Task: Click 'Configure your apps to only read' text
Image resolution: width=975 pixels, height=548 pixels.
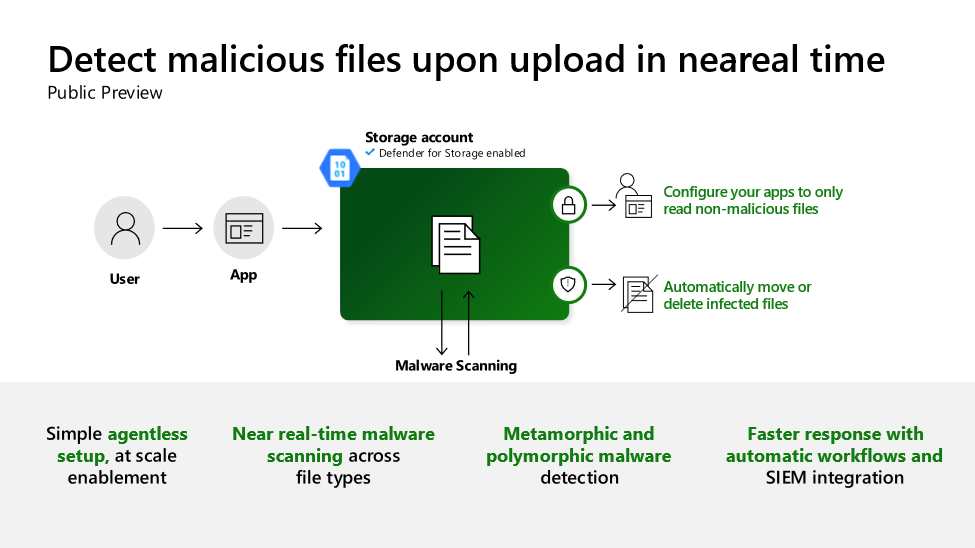Action: coord(752,200)
